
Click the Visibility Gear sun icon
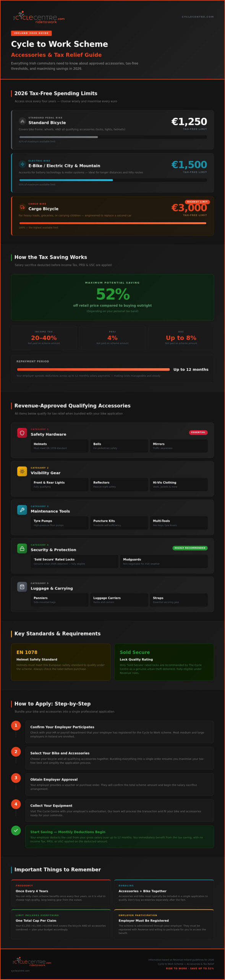22,471
